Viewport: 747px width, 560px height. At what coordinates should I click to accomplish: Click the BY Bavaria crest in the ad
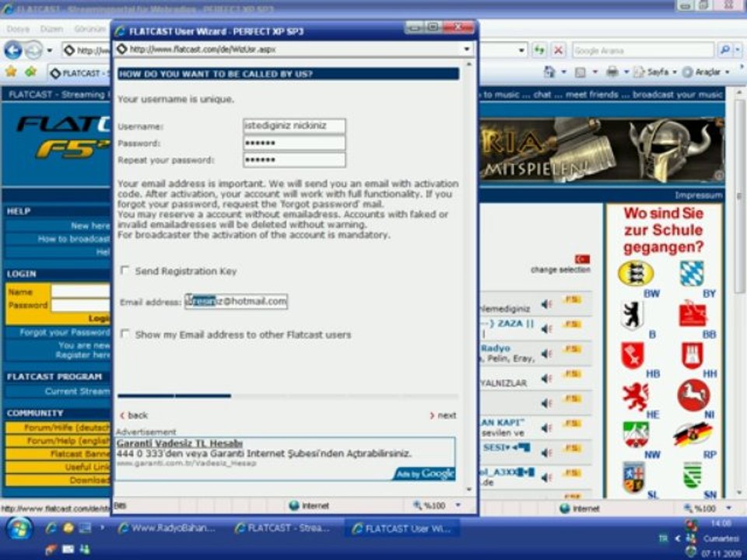[691, 273]
